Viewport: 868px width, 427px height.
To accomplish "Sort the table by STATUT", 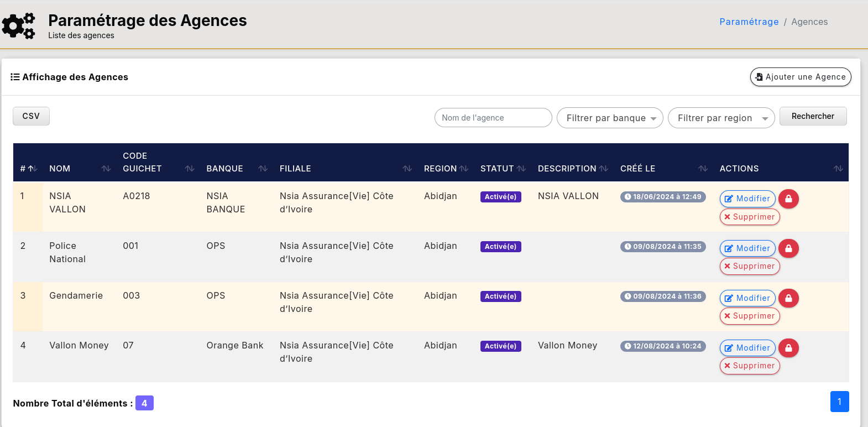I will point(521,169).
